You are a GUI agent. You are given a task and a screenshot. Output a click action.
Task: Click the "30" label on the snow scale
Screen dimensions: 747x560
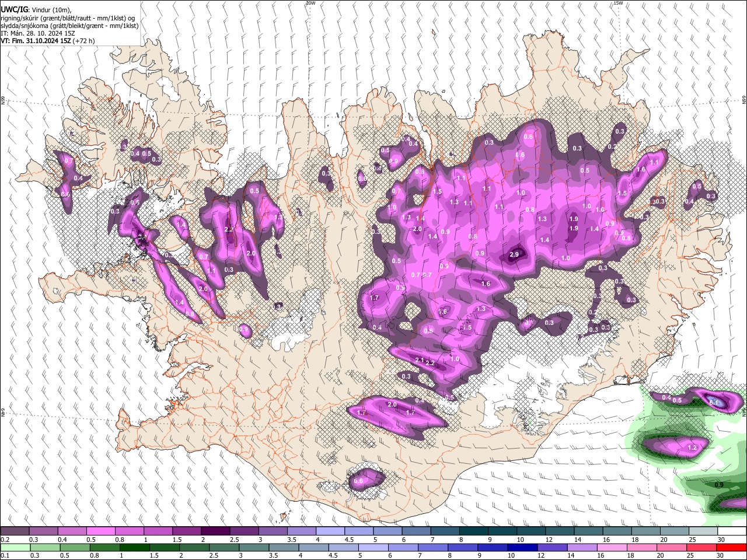pyautogui.click(x=721, y=540)
